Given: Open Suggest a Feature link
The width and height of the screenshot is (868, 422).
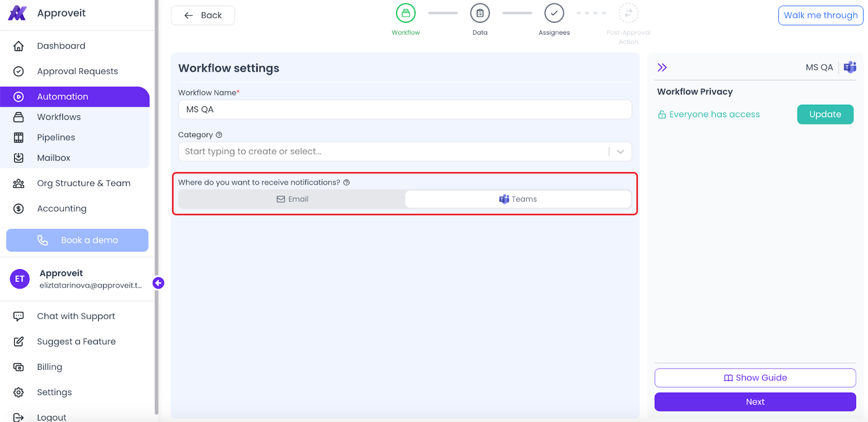Looking at the screenshot, I should pos(76,342).
